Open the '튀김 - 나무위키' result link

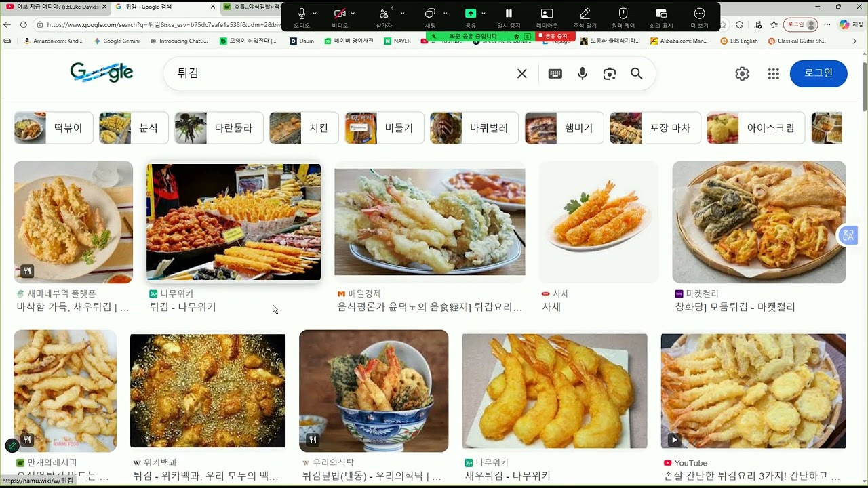(x=183, y=307)
